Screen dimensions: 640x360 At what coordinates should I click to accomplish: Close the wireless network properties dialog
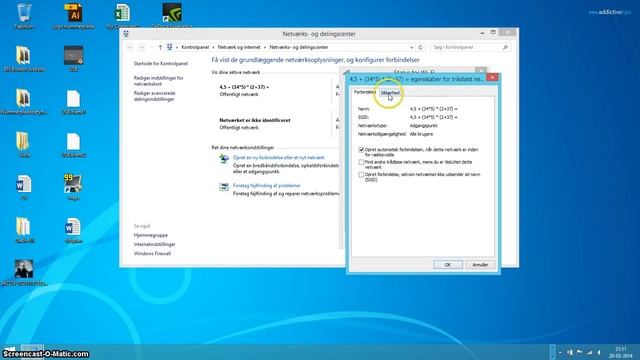(492, 77)
